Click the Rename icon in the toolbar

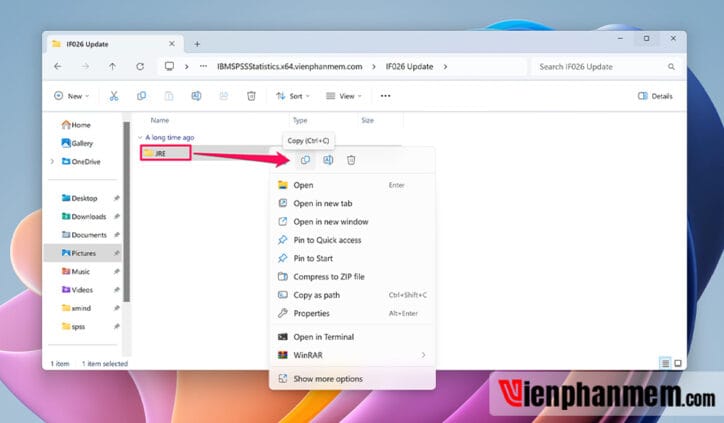(196, 96)
